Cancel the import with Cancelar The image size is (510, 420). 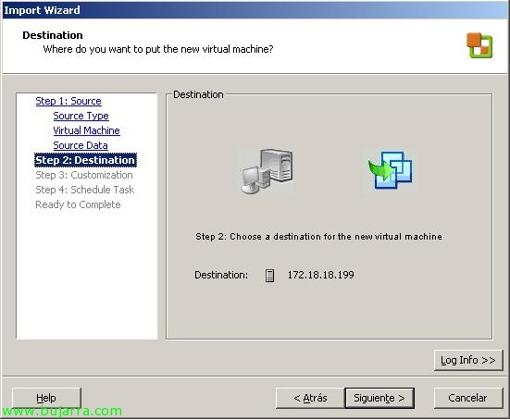tap(468, 398)
